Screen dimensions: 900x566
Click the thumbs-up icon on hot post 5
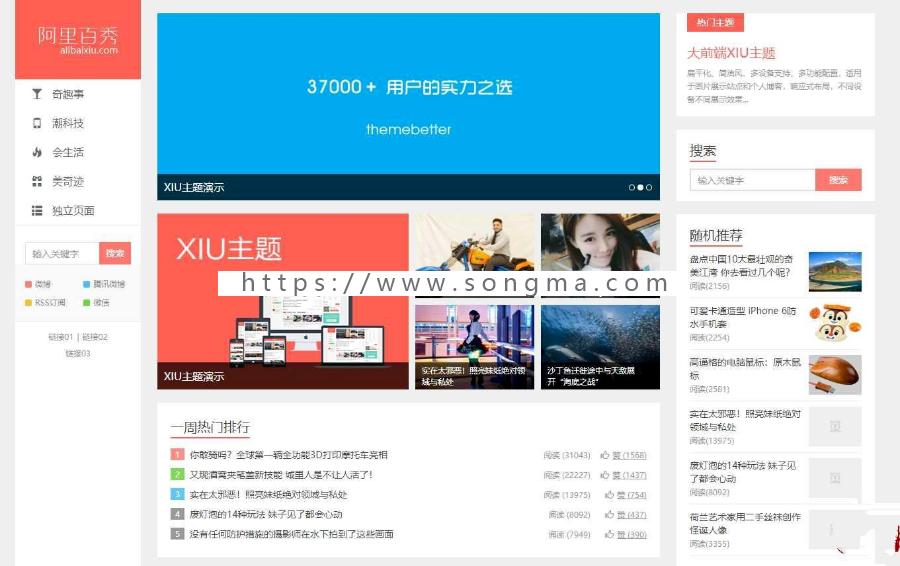pyautogui.click(x=609, y=534)
